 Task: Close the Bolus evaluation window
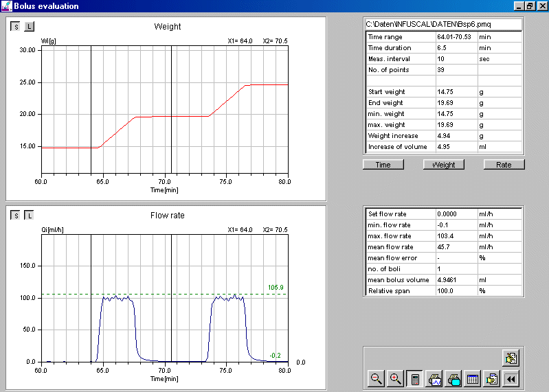(542, 6)
